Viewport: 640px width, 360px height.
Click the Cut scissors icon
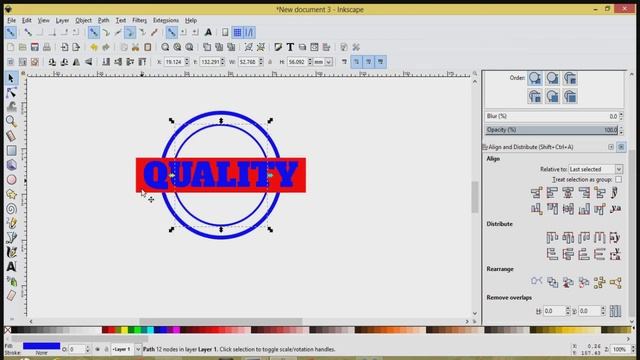pos(136,47)
